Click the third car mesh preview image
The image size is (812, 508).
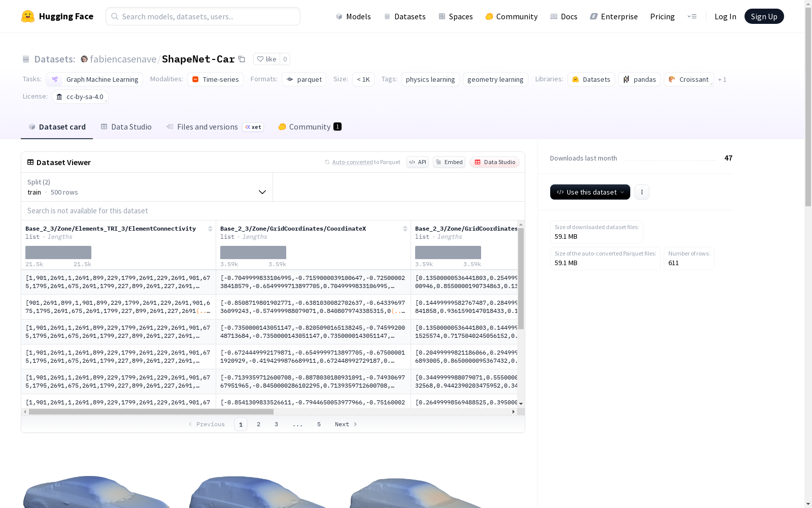point(416,492)
